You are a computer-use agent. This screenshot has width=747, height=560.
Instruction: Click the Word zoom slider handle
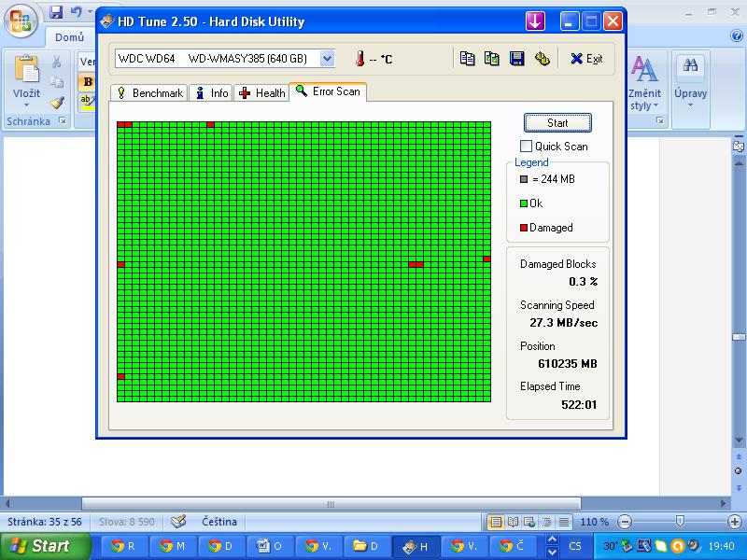pos(680,522)
